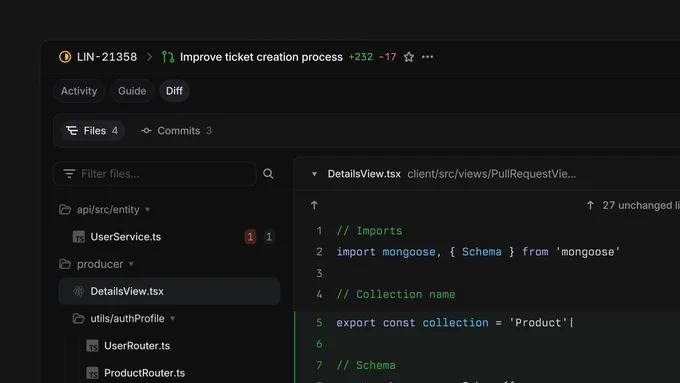Click the filter lines icon in the filter box
680x383 pixels.
(69, 174)
